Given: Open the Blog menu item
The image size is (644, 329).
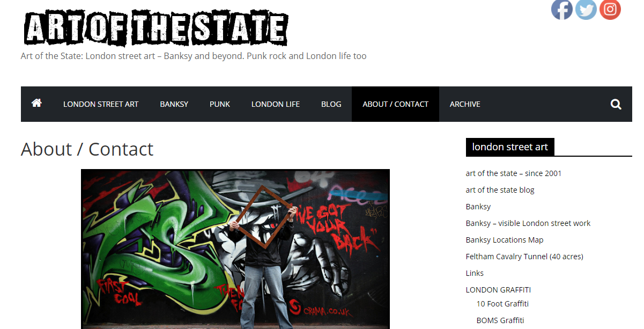Looking at the screenshot, I should (331, 104).
